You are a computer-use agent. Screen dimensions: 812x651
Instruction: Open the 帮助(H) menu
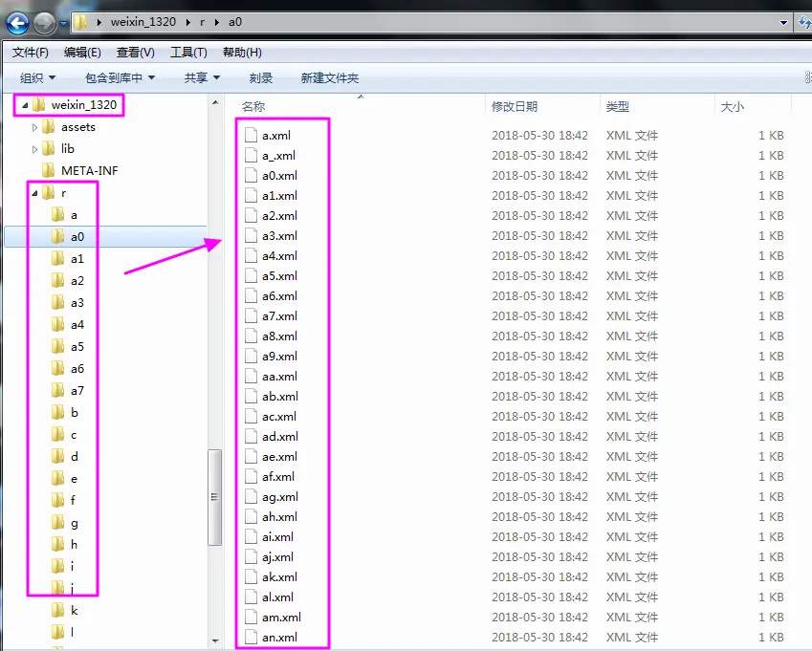242,53
